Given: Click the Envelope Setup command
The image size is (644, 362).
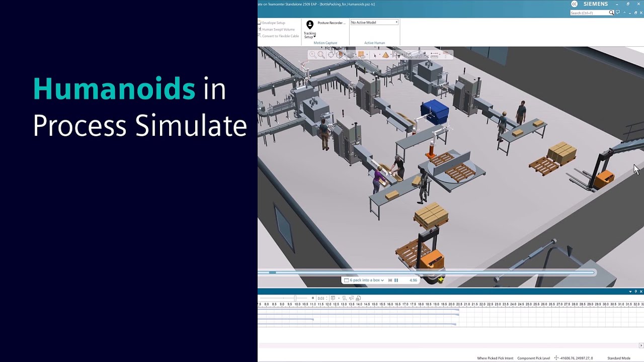Looking at the screenshot, I should tap(272, 23).
